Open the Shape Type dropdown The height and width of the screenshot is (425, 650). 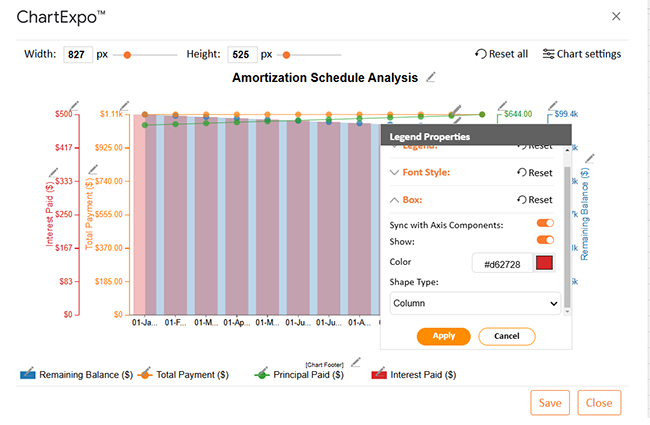click(475, 302)
